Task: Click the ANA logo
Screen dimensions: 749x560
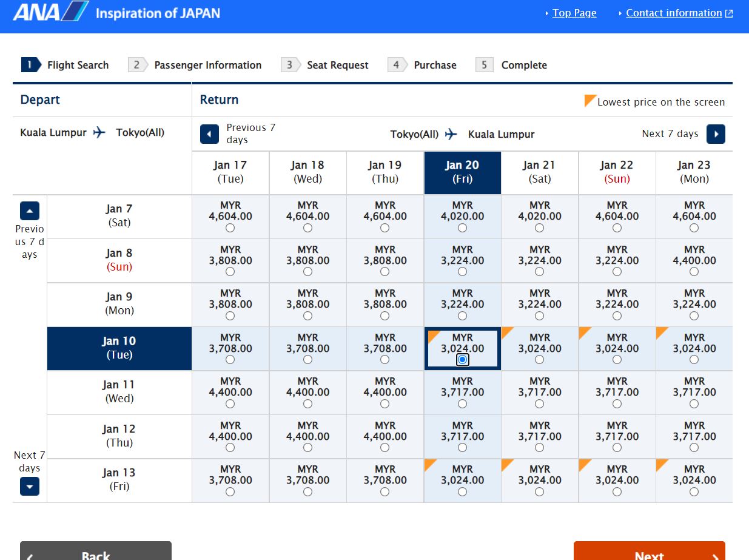Action: click(x=50, y=12)
